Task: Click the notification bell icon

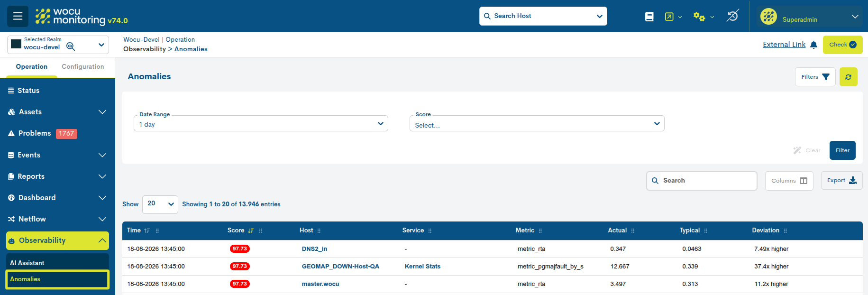Action: (813, 45)
